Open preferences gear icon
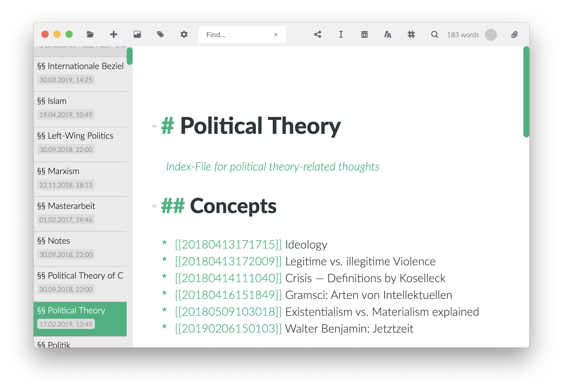 pyautogui.click(x=184, y=35)
